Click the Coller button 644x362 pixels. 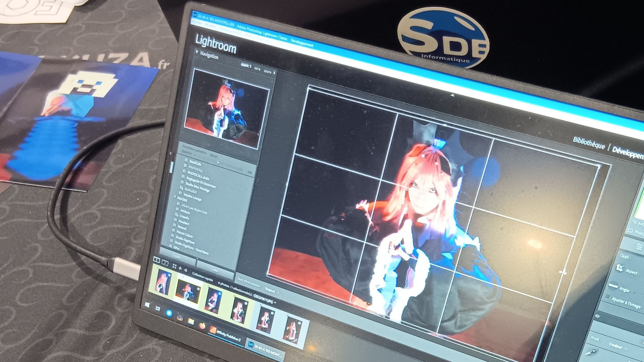click(x=215, y=270)
